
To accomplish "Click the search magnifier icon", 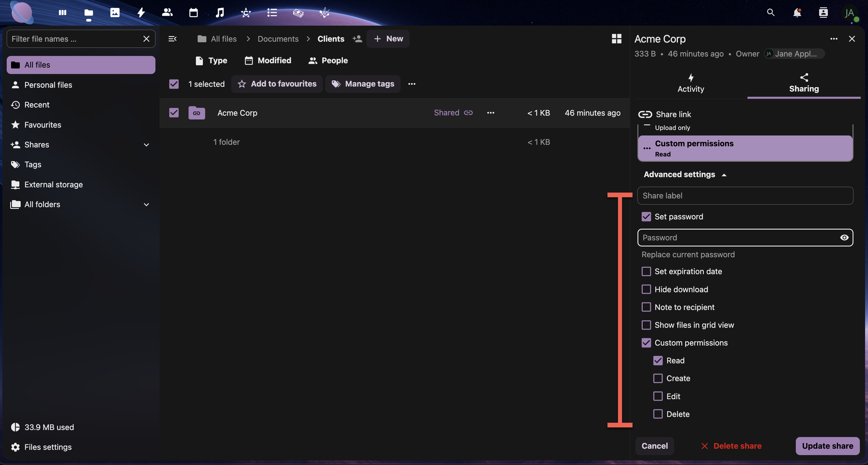I will tap(770, 13).
